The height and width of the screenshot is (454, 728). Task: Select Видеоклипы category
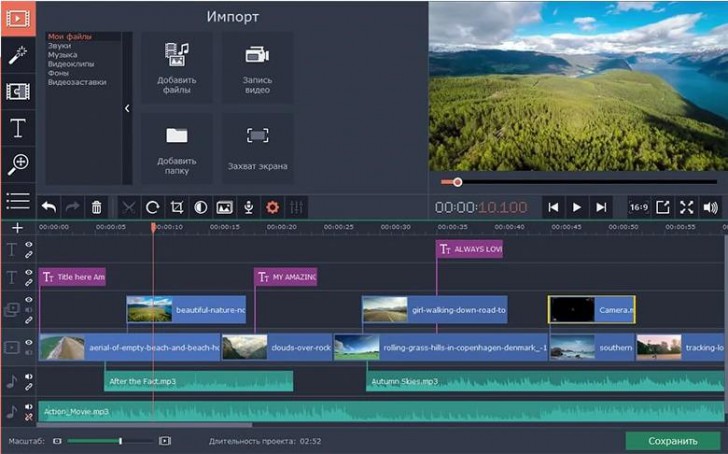71,64
